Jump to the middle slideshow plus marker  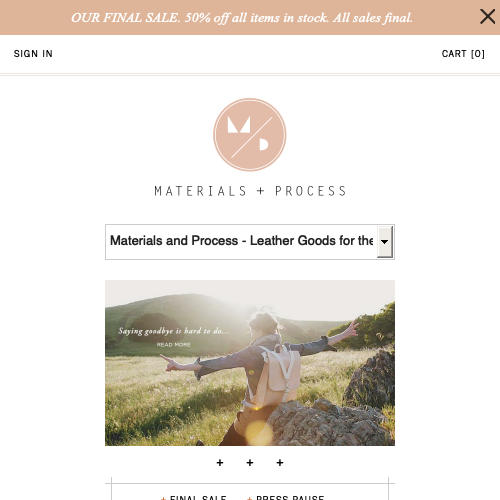[250, 463]
